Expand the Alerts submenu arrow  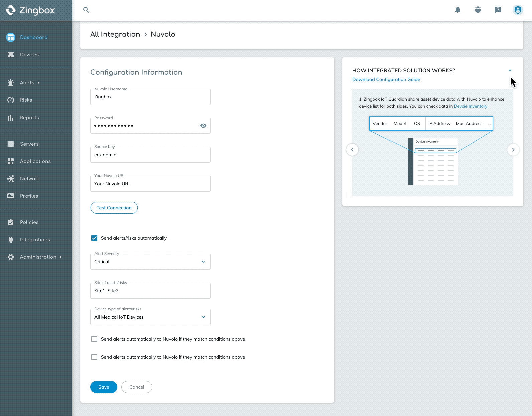[x=38, y=83]
